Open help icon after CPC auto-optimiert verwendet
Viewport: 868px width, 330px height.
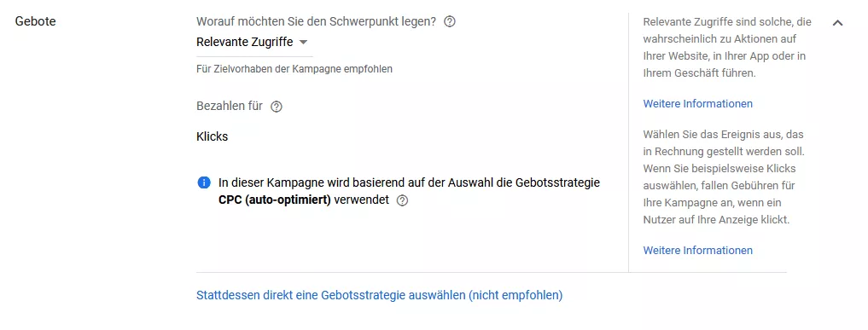(x=403, y=200)
